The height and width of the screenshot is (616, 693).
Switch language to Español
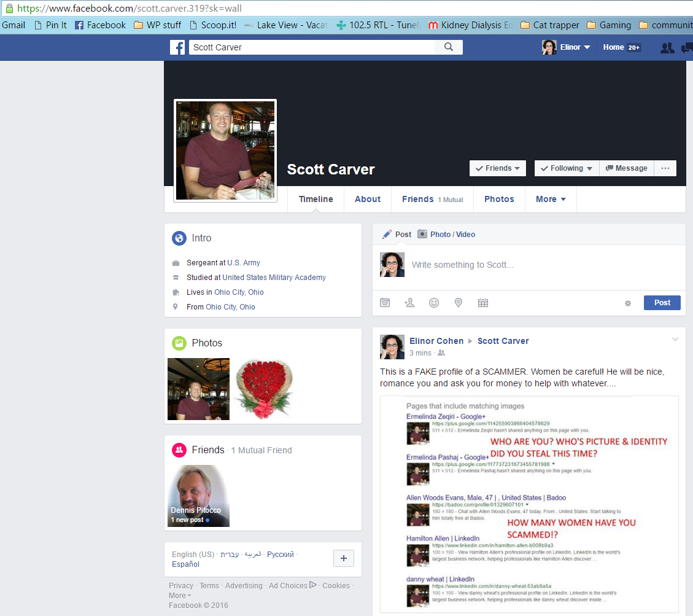(185, 564)
